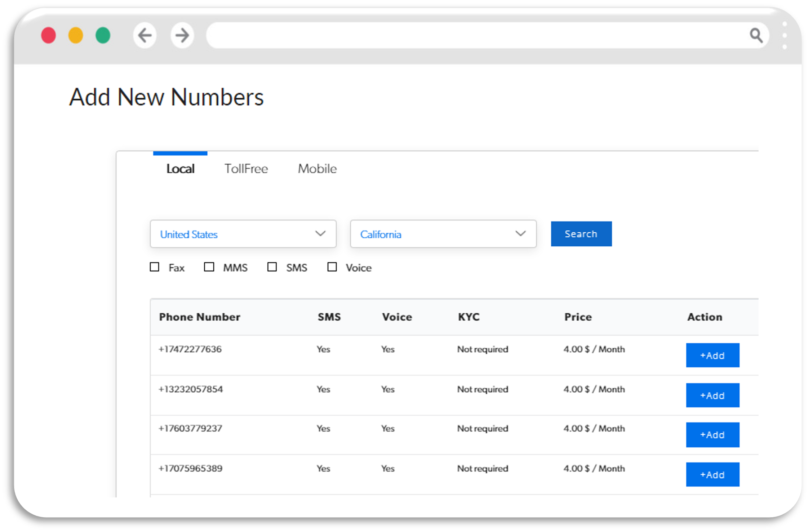Image resolution: width=809 pixels, height=532 pixels.
Task: Click the red window dot
Action: (49, 35)
